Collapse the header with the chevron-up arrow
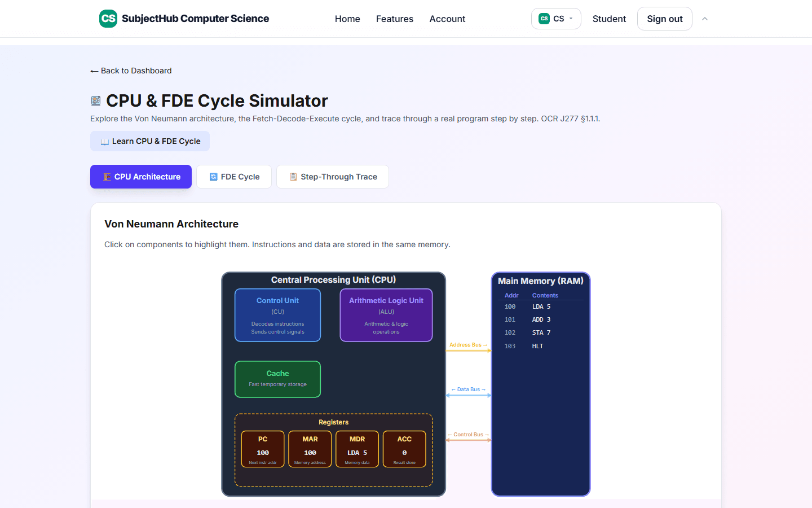The image size is (812, 508). (705, 19)
